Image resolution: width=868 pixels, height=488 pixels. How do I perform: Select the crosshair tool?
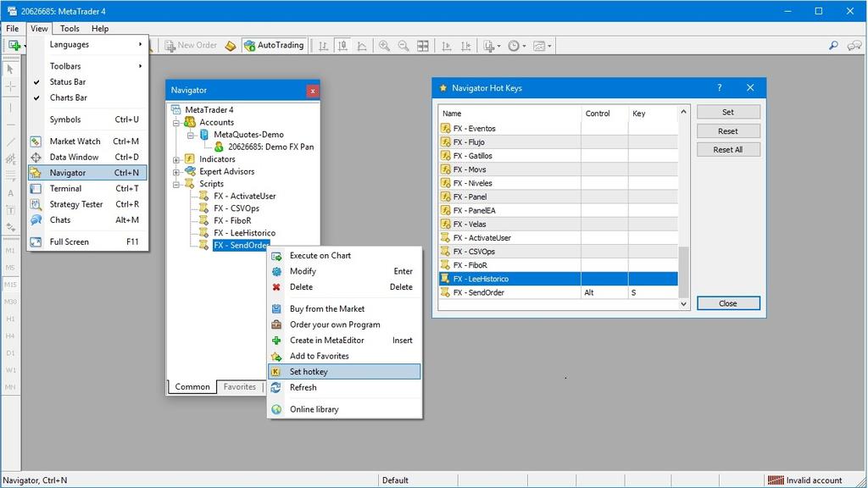point(10,86)
